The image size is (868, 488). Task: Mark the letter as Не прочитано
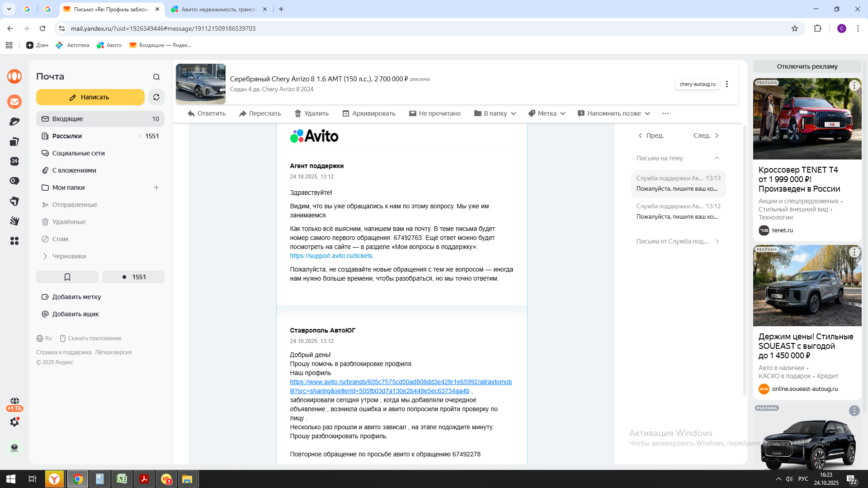pos(435,113)
